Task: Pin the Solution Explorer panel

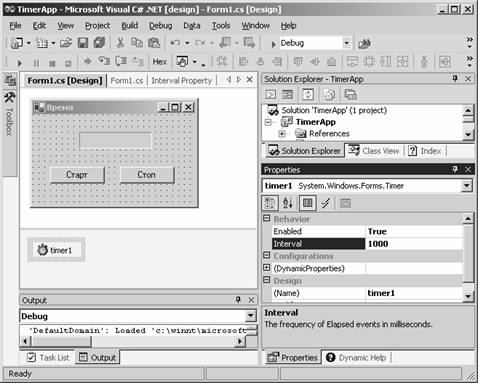Action: click(455, 79)
